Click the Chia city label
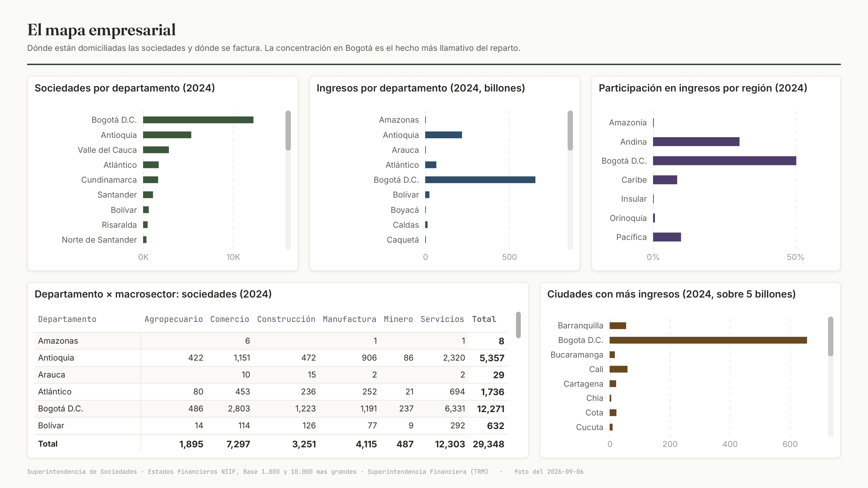The image size is (868, 488). point(595,398)
